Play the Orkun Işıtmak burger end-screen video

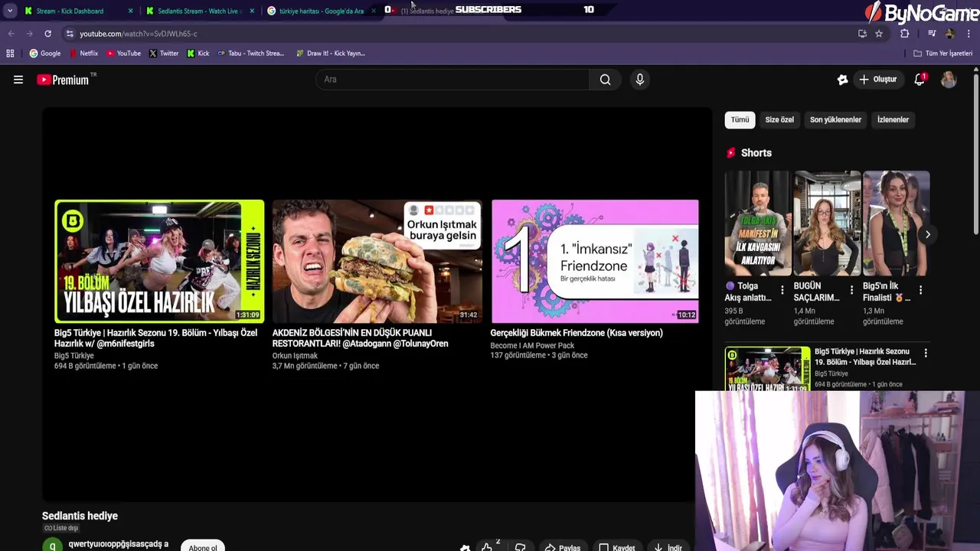(x=377, y=261)
